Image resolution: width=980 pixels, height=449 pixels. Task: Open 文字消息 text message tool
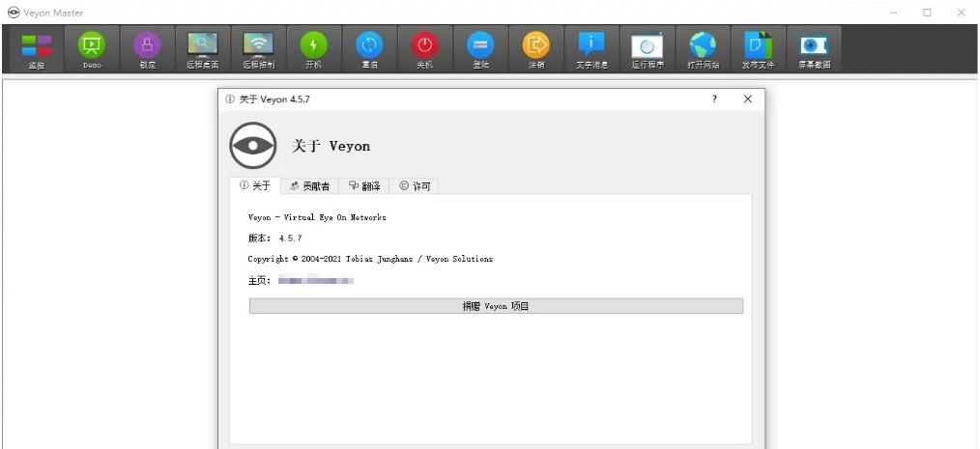(x=591, y=49)
